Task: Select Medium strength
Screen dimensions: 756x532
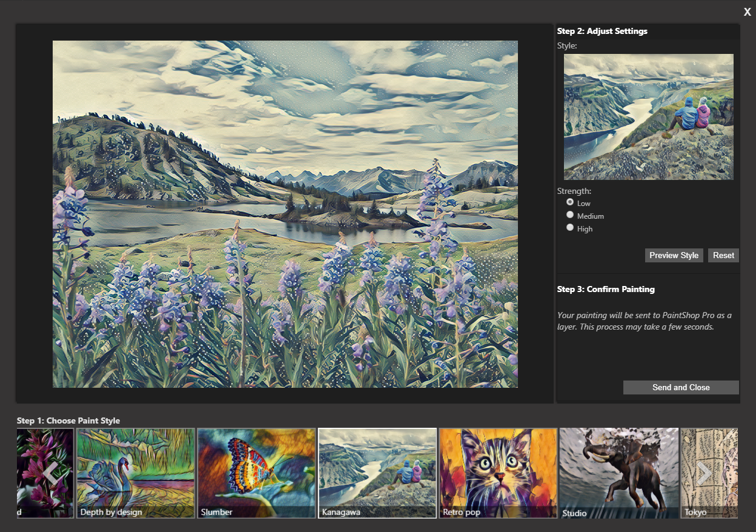Action: point(570,215)
